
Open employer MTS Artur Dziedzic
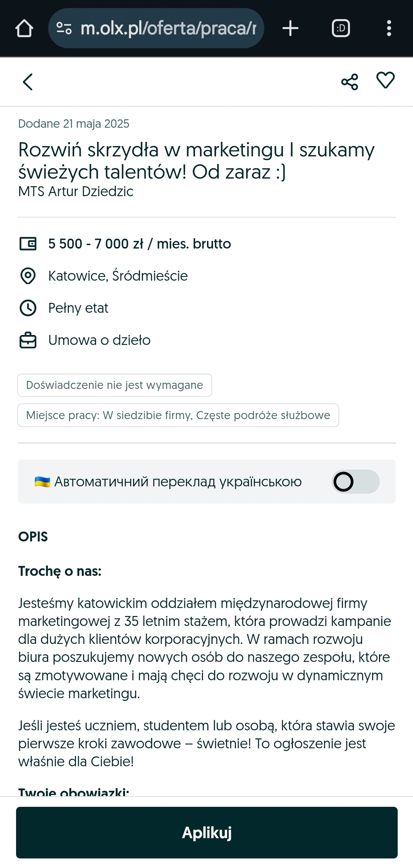(76, 192)
